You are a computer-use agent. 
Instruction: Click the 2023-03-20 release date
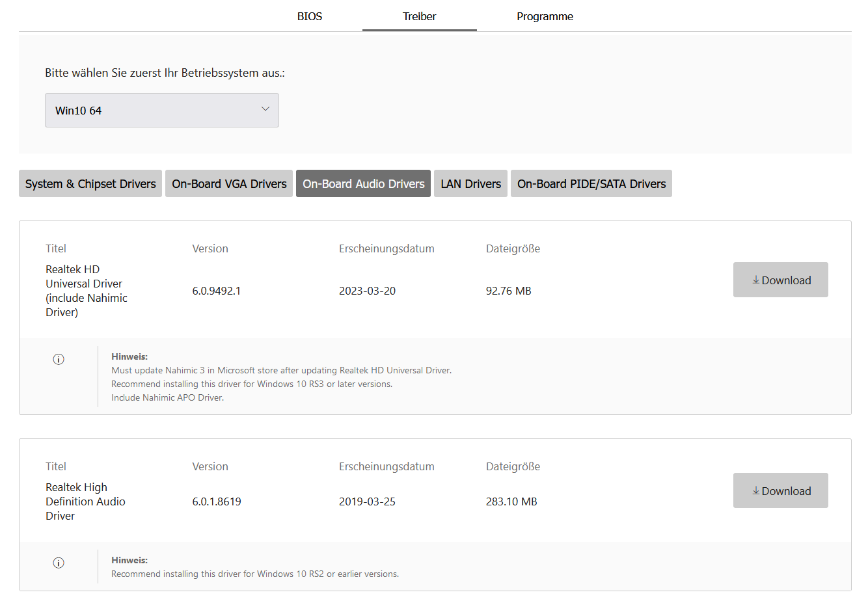click(x=367, y=291)
